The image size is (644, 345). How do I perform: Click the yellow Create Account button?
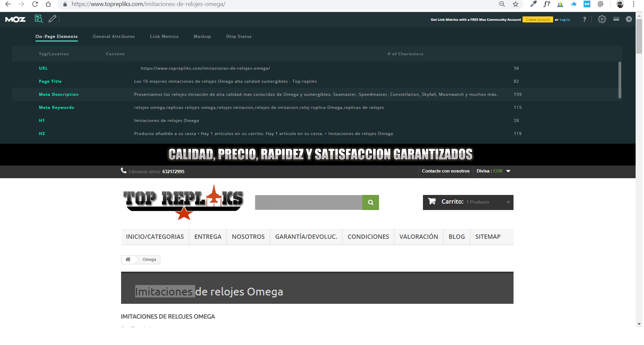click(x=538, y=20)
